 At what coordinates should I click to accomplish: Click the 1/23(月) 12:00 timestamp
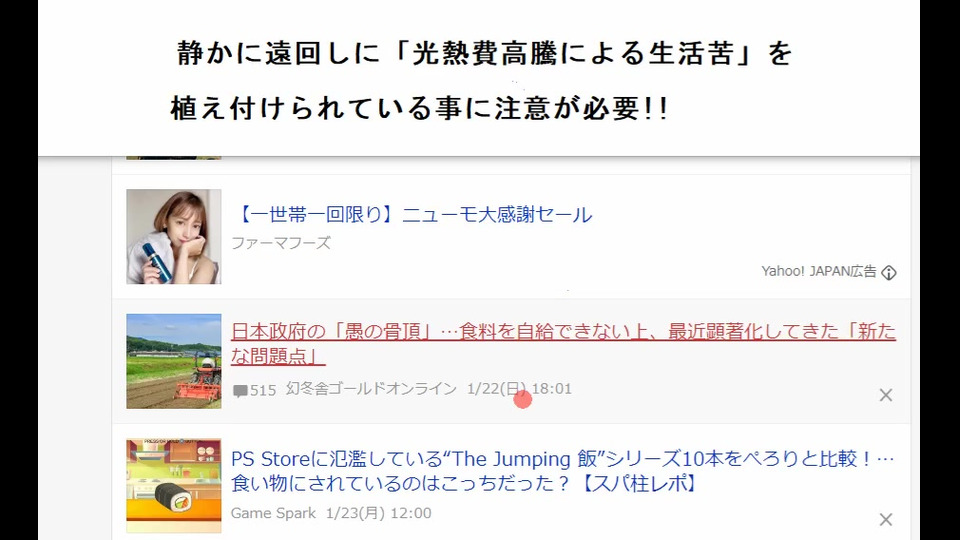coord(378,513)
